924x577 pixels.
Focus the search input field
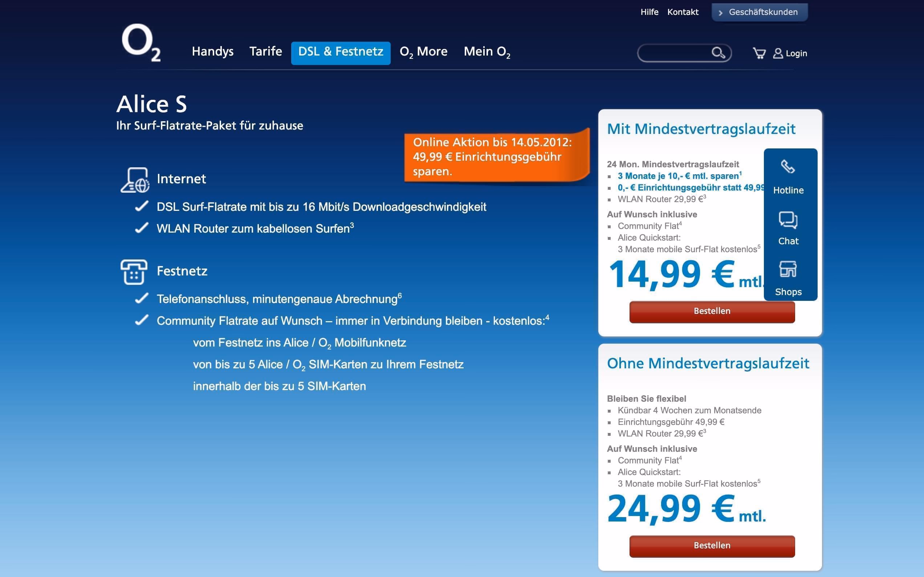click(674, 53)
